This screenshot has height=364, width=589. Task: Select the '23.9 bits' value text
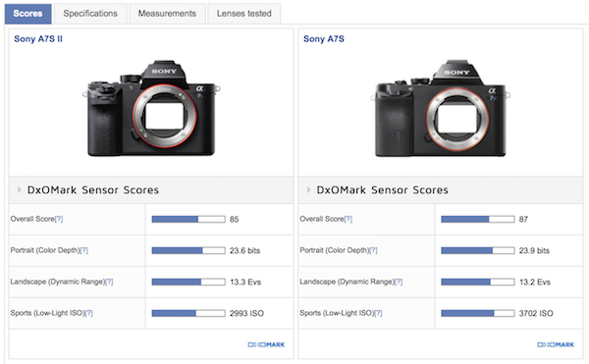click(x=534, y=250)
